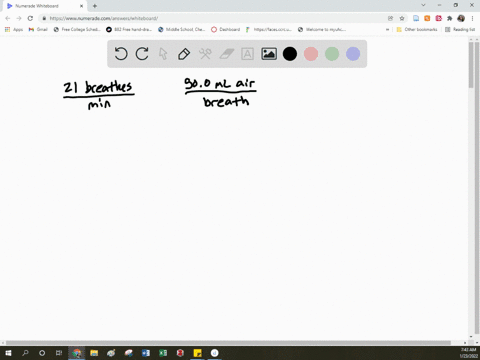Select the text box tool
The image size is (480, 360).
coord(247,54)
